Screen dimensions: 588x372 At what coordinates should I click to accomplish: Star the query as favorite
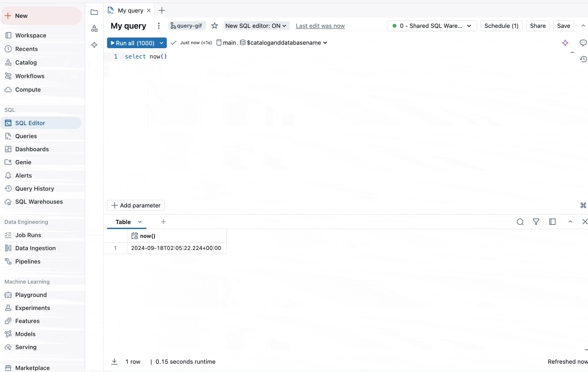214,26
